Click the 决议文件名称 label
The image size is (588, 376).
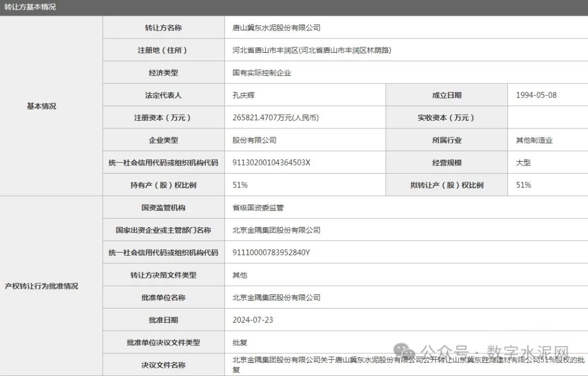click(163, 365)
